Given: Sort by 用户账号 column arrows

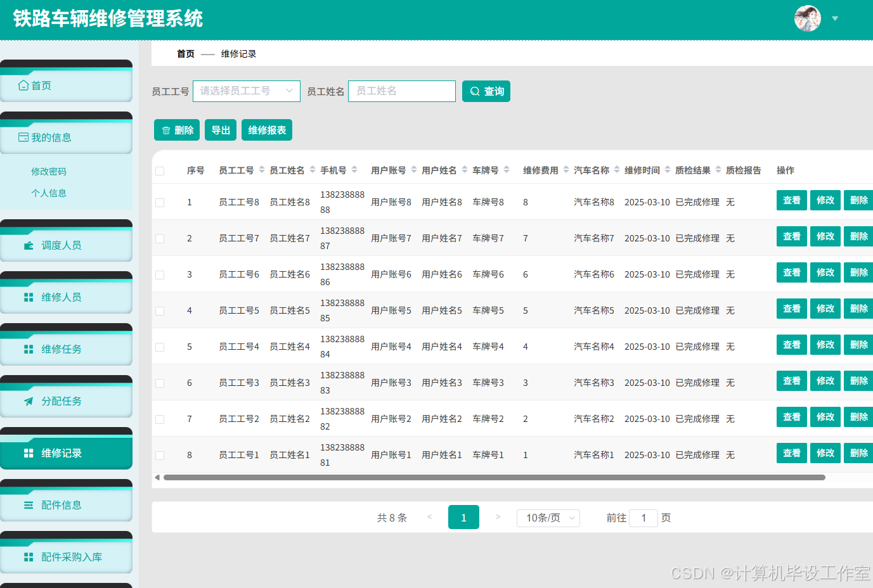Looking at the screenshot, I should tap(414, 170).
